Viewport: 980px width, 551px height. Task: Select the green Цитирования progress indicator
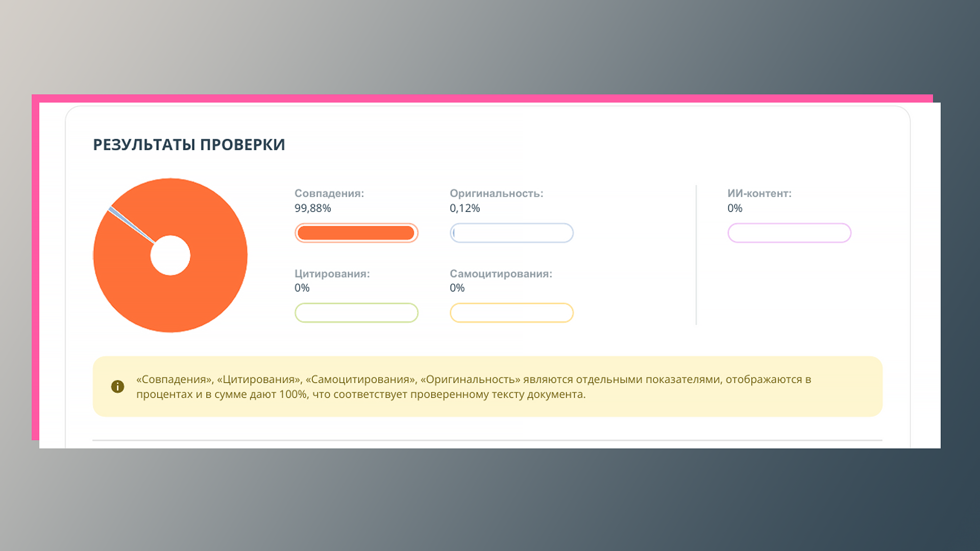click(356, 313)
